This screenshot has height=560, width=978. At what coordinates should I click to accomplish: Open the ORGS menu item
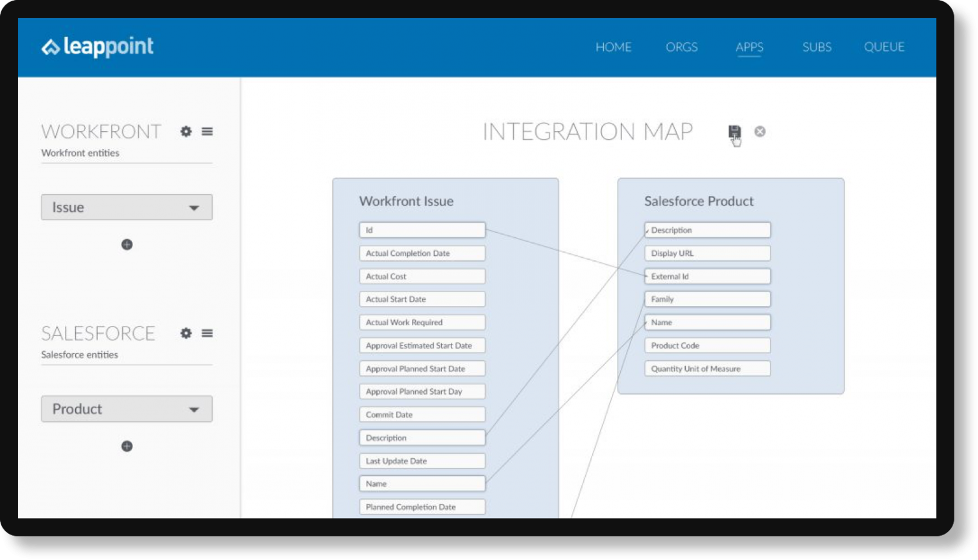click(x=681, y=47)
